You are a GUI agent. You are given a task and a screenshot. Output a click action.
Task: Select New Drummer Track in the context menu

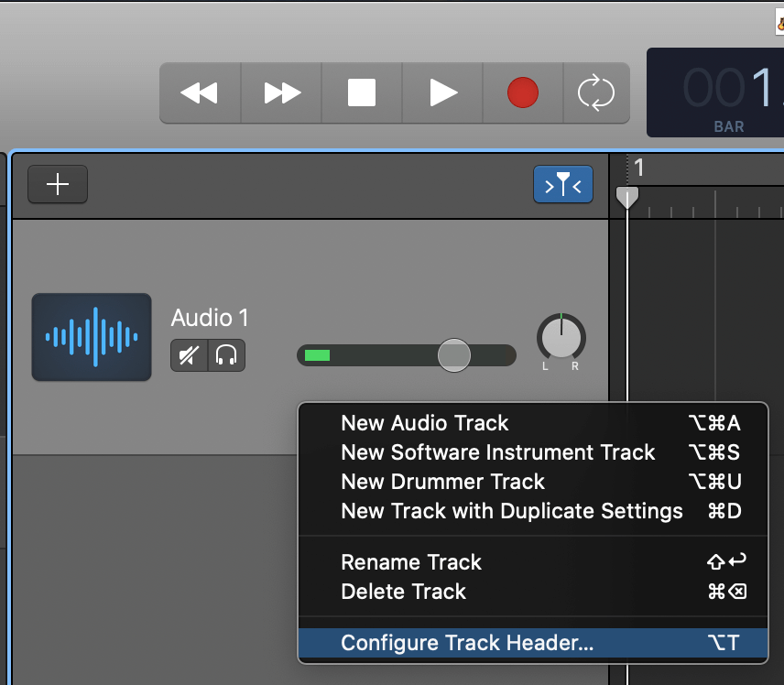[442, 482]
